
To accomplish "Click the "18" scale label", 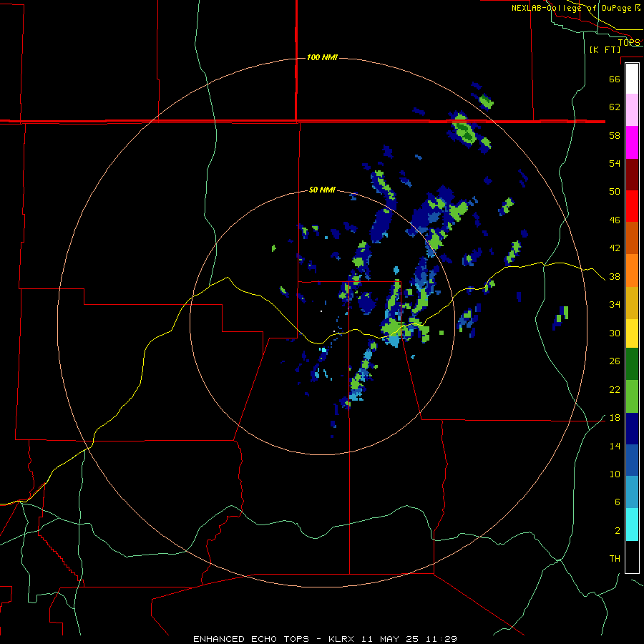I will (x=615, y=418).
